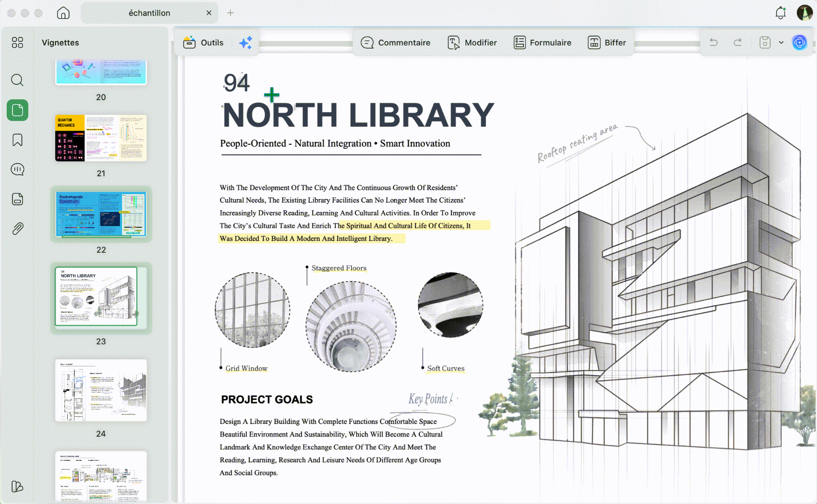Add a new tab with plus
817x504 pixels.
230,13
